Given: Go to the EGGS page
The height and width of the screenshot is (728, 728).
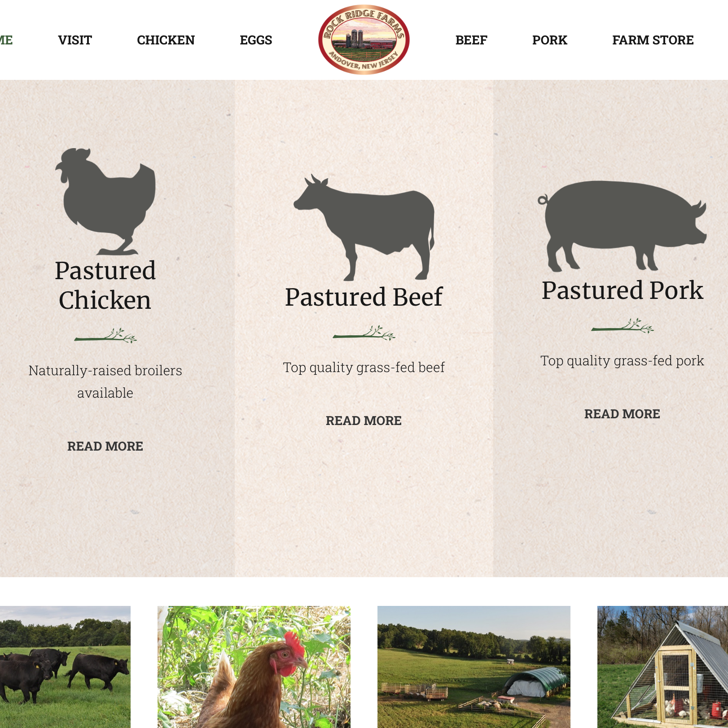Looking at the screenshot, I should click(256, 40).
